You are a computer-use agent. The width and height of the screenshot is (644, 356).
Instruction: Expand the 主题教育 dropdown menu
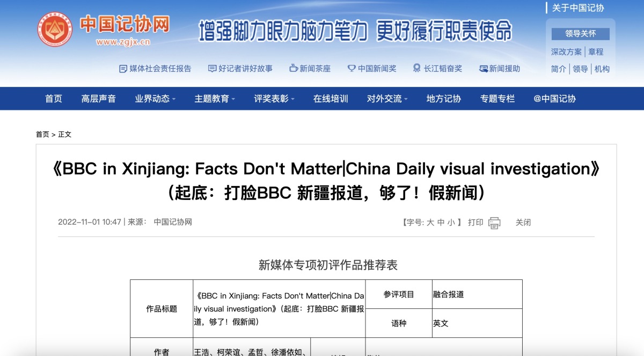point(233,99)
